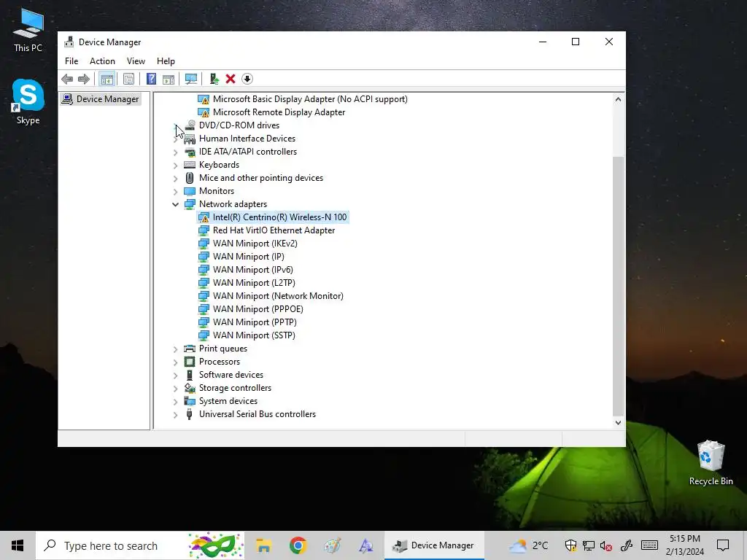Click the Disable device down-arrow icon
Viewport: 747px width, 560px height.
pos(247,79)
